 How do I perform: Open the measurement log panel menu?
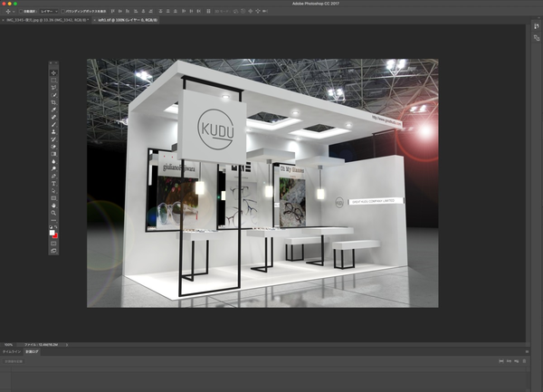[x=527, y=351]
